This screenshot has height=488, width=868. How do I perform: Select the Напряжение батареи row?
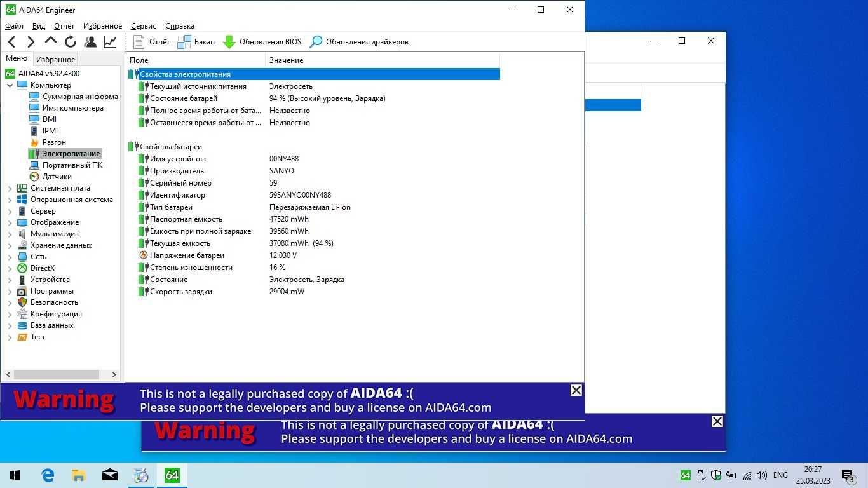coord(314,255)
